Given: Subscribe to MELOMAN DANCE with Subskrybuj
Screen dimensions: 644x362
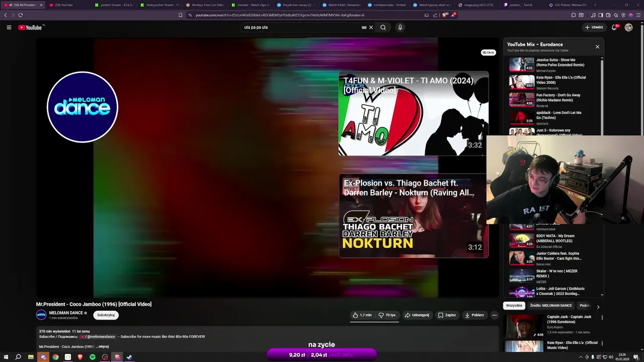Looking at the screenshot, I should (x=106, y=315).
